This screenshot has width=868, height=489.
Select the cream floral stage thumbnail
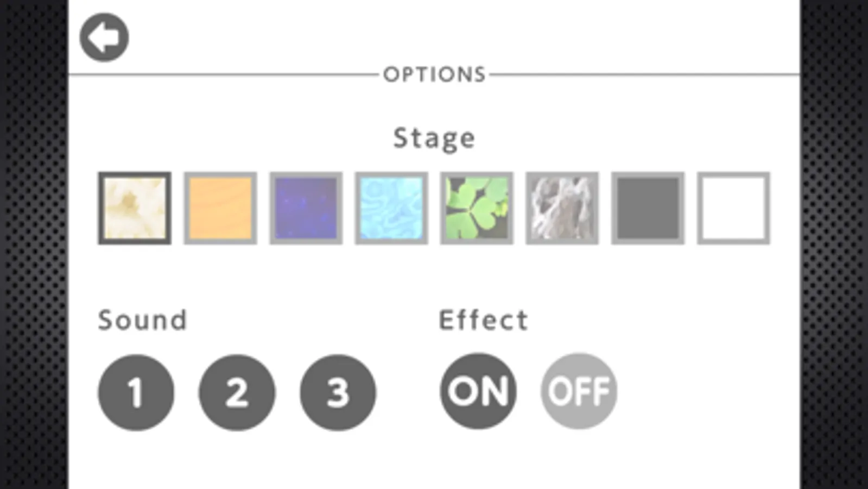click(x=135, y=208)
